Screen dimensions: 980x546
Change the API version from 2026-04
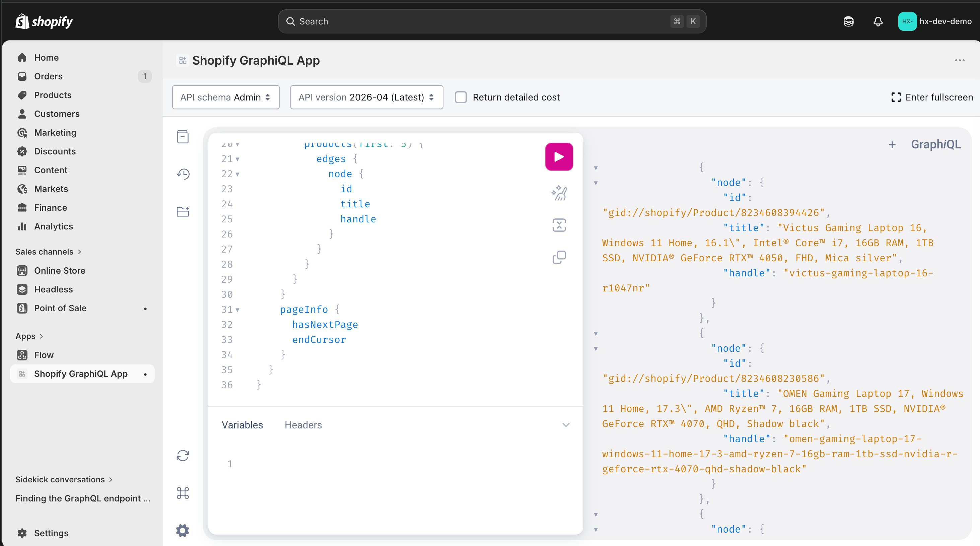(366, 97)
